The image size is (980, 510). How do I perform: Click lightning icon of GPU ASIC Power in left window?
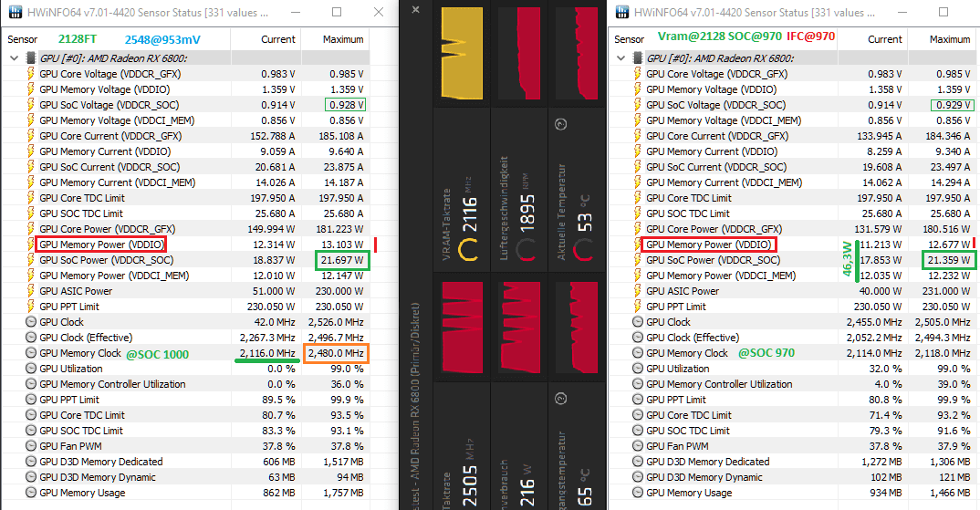[31, 291]
